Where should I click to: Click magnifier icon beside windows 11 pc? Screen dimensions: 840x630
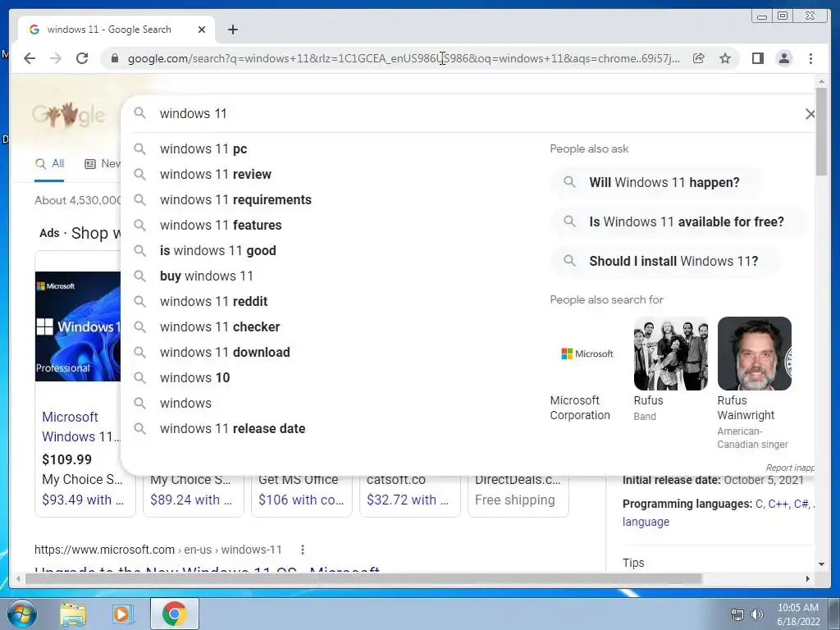coord(139,149)
